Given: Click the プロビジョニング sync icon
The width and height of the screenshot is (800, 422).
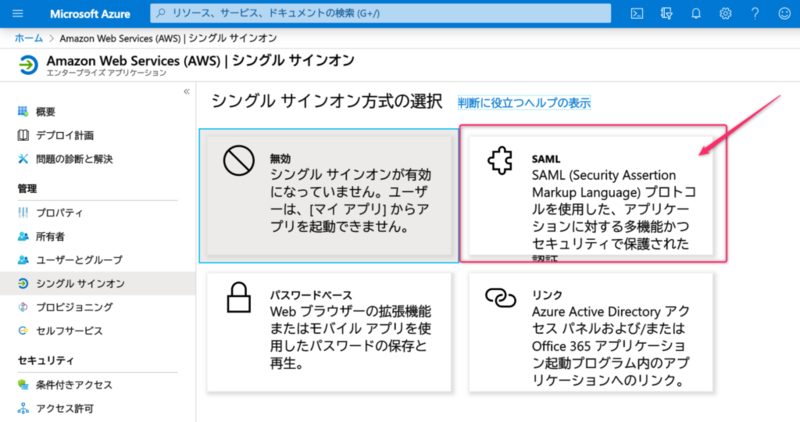Looking at the screenshot, I should [x=23, y=307].
